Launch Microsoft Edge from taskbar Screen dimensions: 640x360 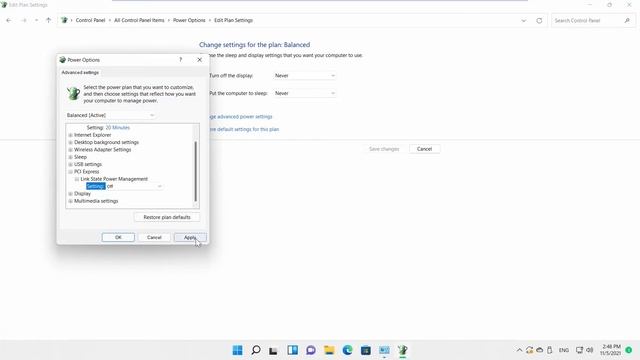tap(347, 350)
